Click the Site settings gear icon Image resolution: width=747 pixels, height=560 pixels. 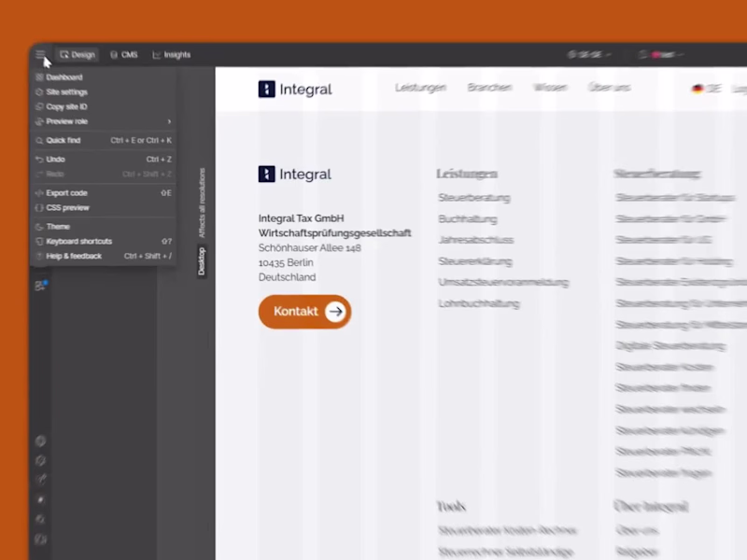[39, 91]
